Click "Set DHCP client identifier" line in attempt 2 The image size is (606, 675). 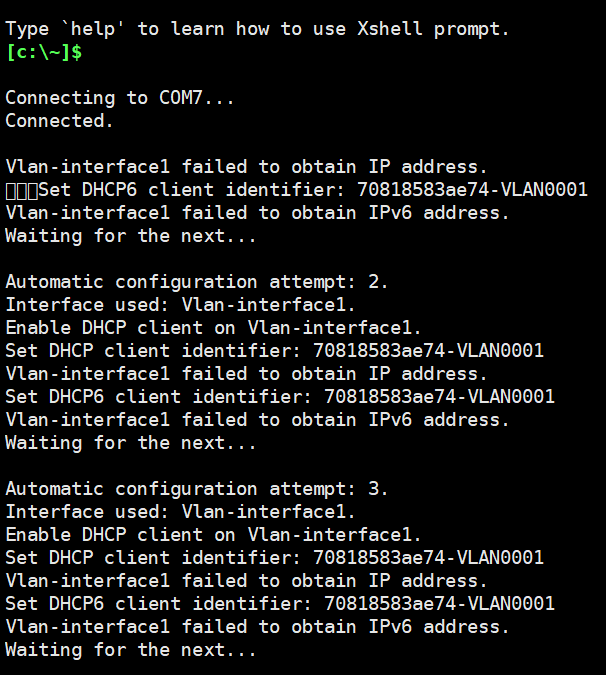pyautogui.click(x=274, y=351)
